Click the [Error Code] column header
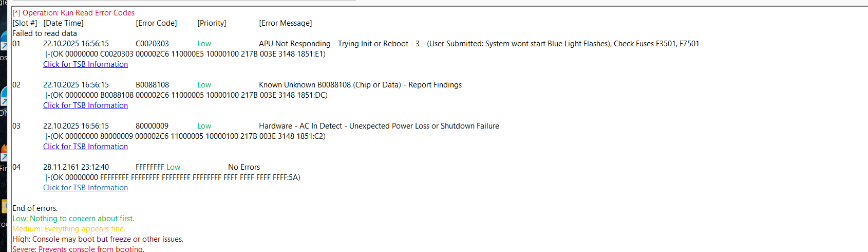868x252 pixels. click(x=156, y=23)
